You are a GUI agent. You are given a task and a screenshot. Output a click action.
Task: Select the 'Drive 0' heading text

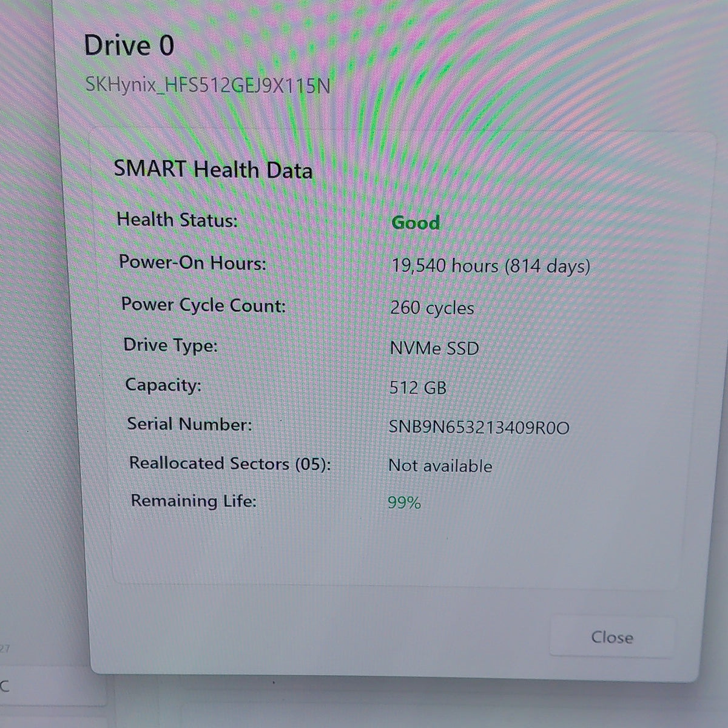click(129, 46)
